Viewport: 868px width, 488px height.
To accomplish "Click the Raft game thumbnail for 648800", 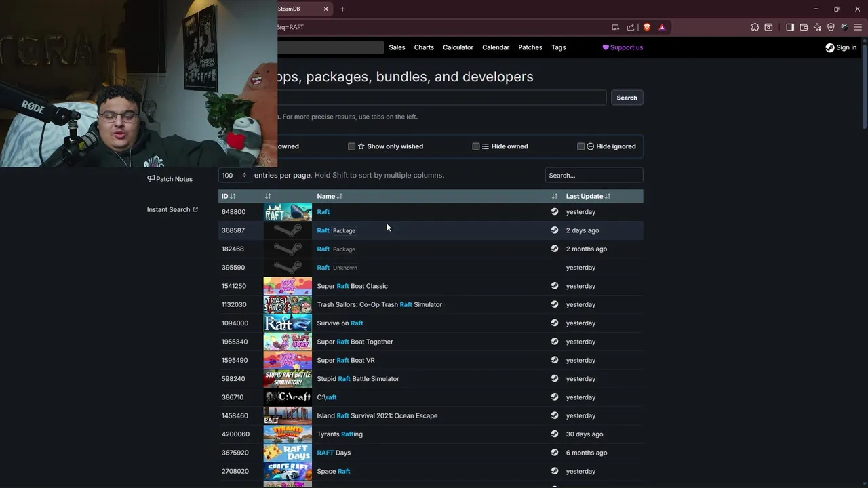I will pyautogui.click(x=288, y=211).
